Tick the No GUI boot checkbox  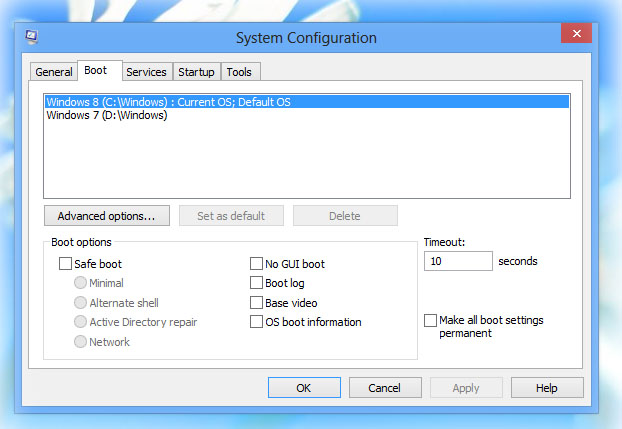pos(256,264)
